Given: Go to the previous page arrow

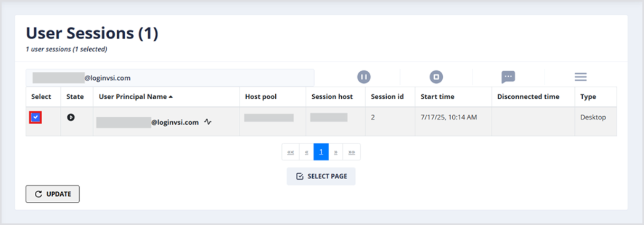Looking at the screenshot, I should coord(306,152).
